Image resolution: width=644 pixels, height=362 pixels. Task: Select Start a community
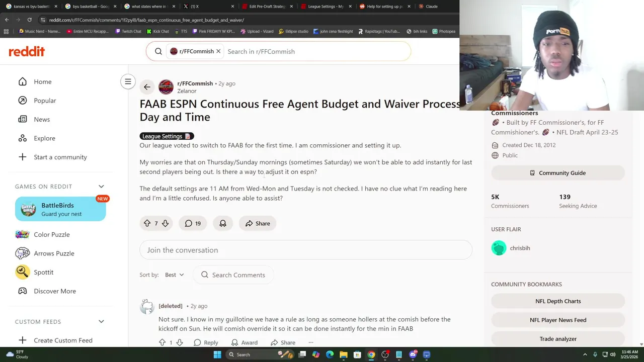60,157
